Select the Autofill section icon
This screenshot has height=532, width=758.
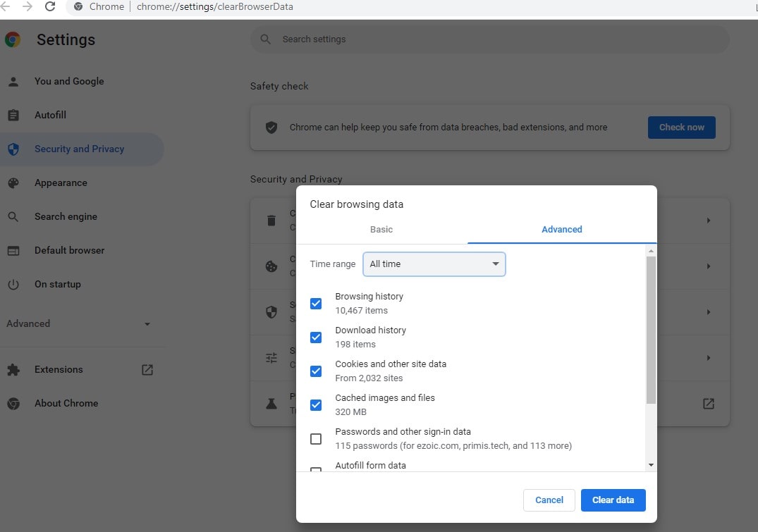[14, 115]
